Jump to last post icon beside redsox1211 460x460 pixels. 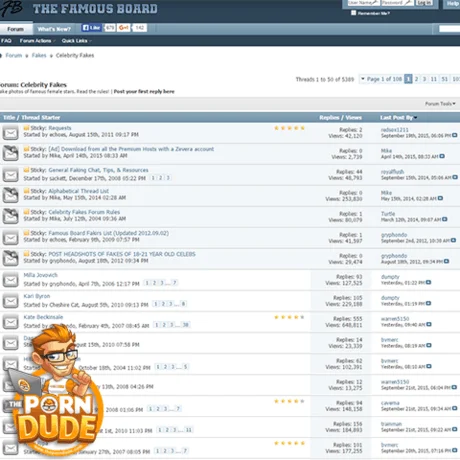[455, 135]
